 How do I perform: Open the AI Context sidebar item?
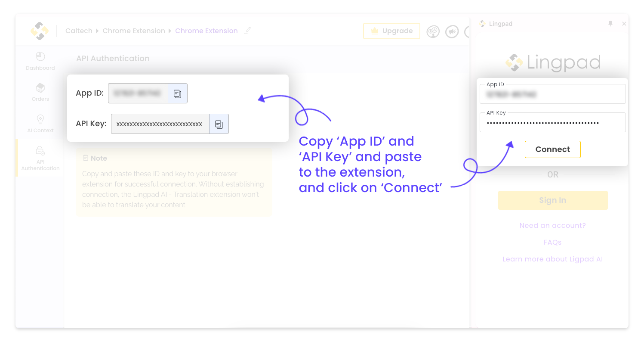pyautogui.click(x=40, y=124)
